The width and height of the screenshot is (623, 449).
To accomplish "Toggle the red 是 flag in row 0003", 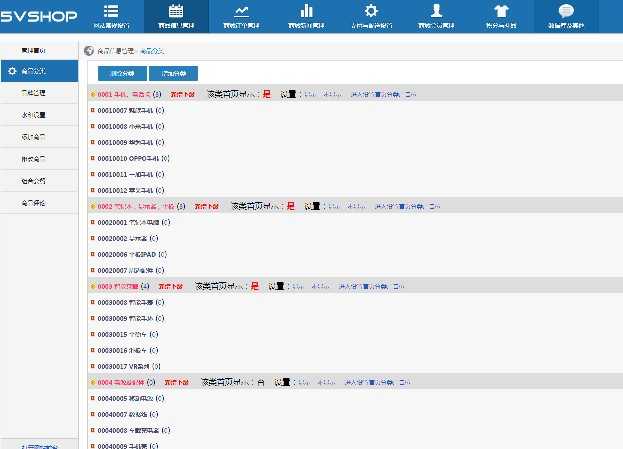I will pos(255,286).
